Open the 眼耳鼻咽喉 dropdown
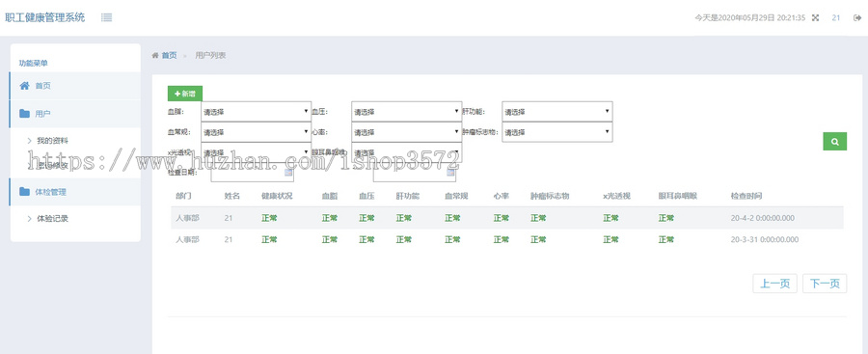This screenshot has width=868, height=354. 407,152
